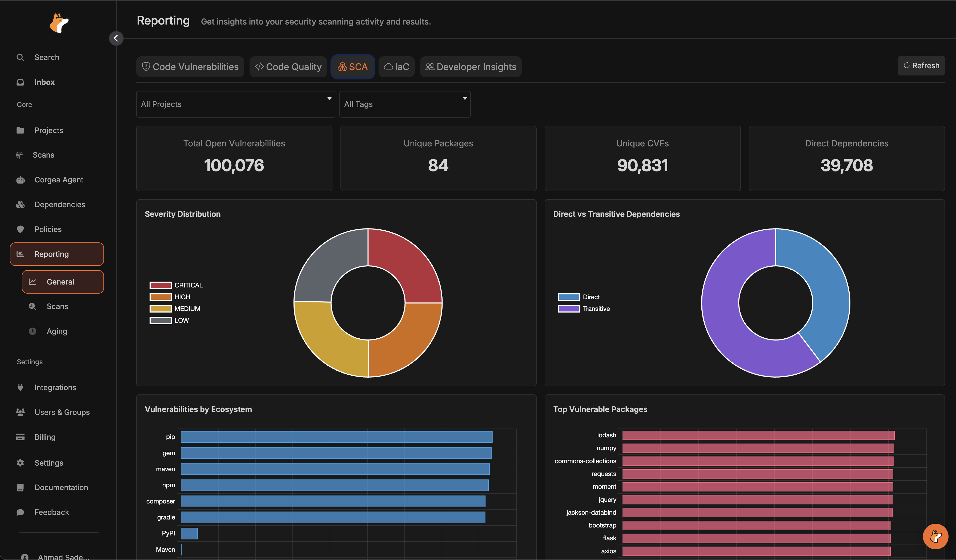956x560 pixels.
Task: Click the Scans fingerprint icon under Core
Action: pos(19,155)
